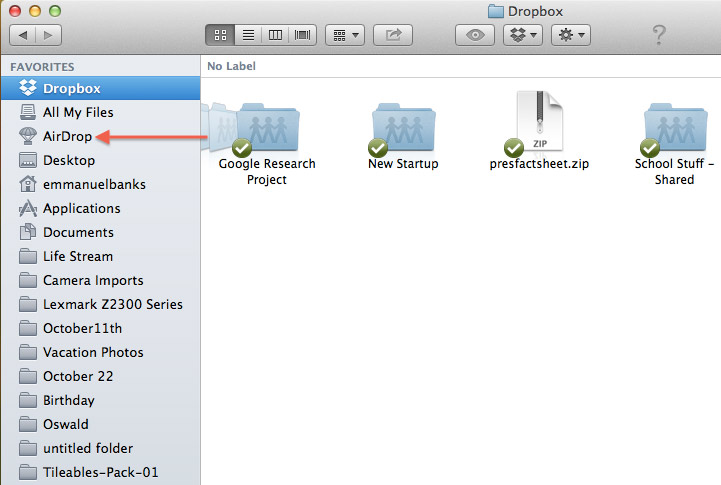This screenshot has height=485, width=721.
Task: Switch to icon view
Action: pos(220,35)
